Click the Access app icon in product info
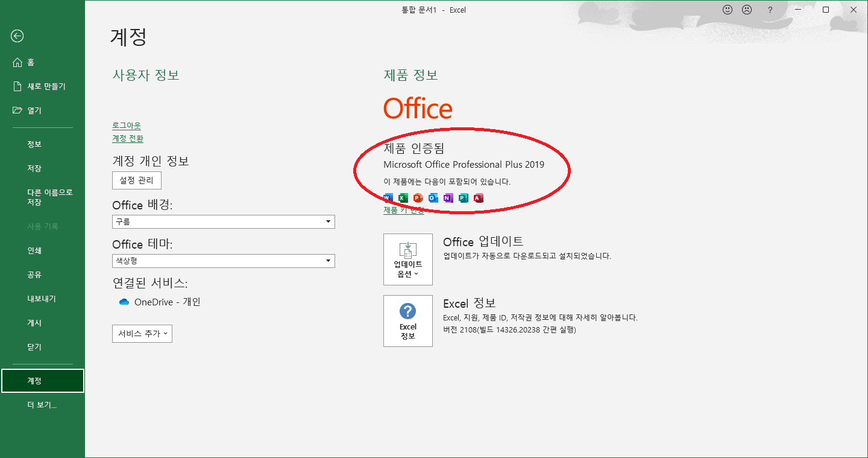 479,198
